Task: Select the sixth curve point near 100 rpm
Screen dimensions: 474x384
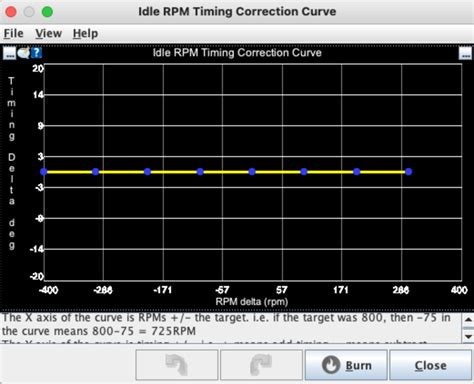Action: point(304,172)
